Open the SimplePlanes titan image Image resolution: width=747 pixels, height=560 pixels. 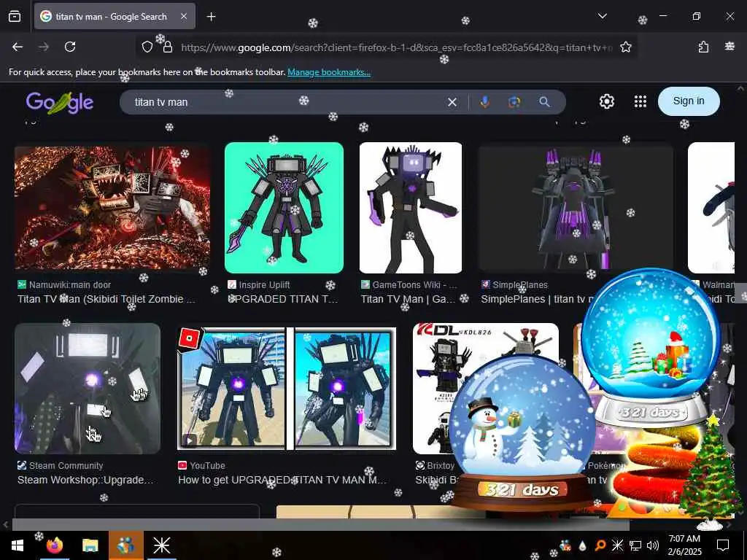pyautogui.click(x=576, y=208)
